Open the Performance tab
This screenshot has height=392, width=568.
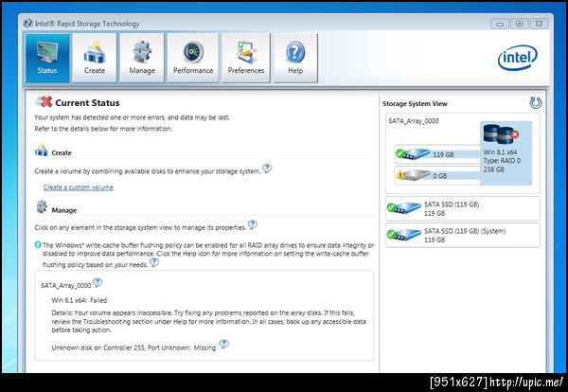point(193,58)
